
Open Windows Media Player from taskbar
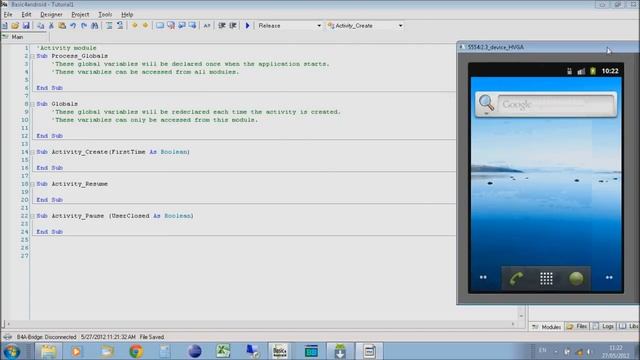76,351
